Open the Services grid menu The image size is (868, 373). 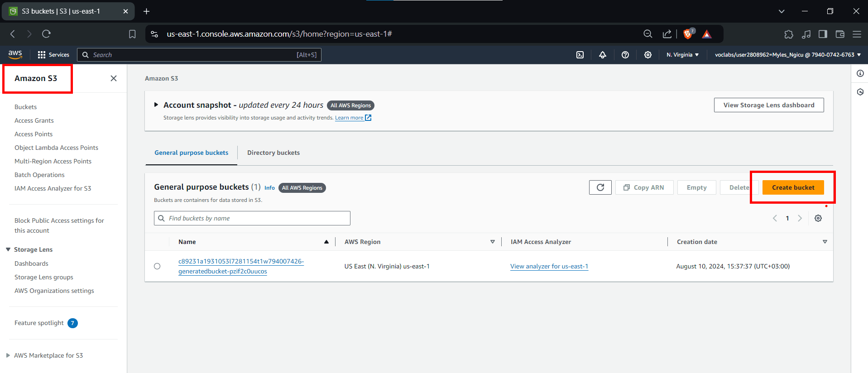pos(53,55)
